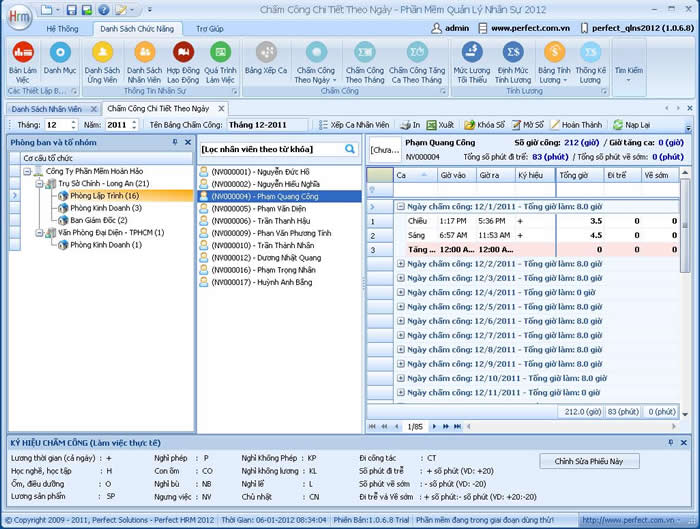Screen dimensions: 700x529
Task: Open the Bàn Làm Việc ribbon icon
Action: click(23, 62)
